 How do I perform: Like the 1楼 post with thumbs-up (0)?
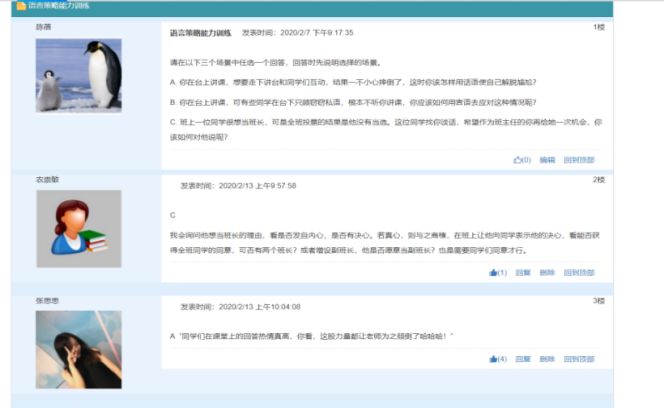click(x=522, y=160)
